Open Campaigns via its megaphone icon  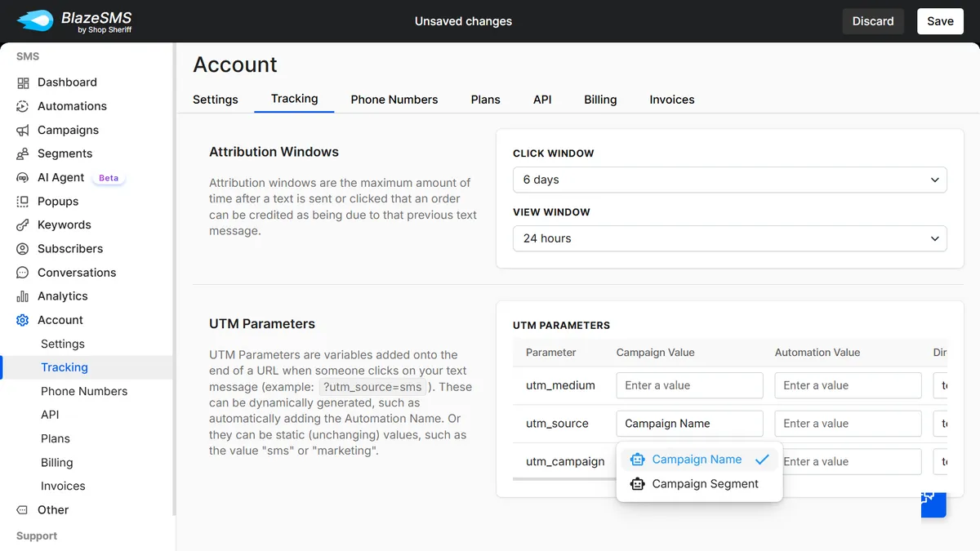point(23,130)
